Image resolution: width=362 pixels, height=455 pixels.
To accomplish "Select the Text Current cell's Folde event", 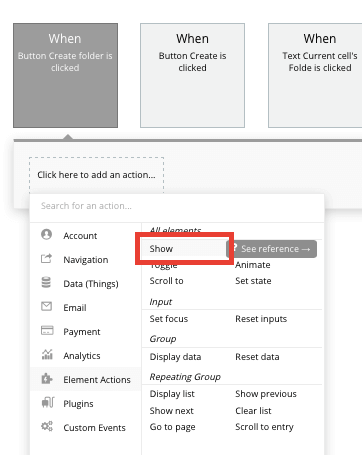I will click(x=315, y=75).
